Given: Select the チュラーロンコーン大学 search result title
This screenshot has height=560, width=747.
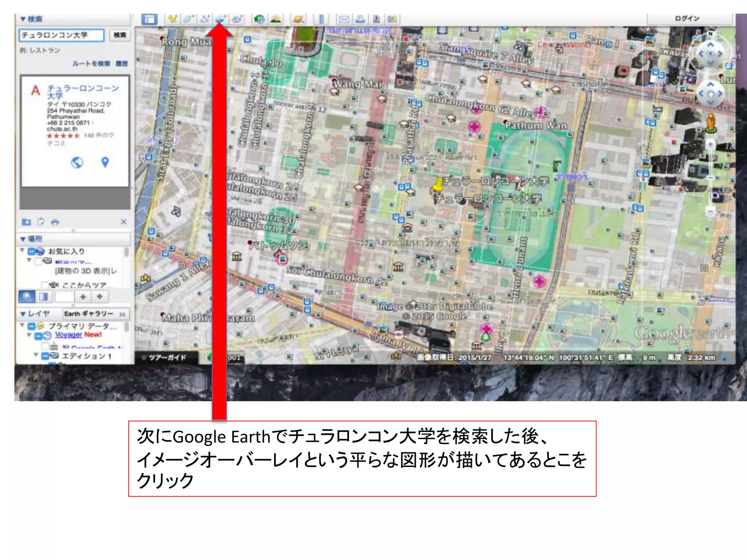Looking at the screenshot, I should 83,92.
